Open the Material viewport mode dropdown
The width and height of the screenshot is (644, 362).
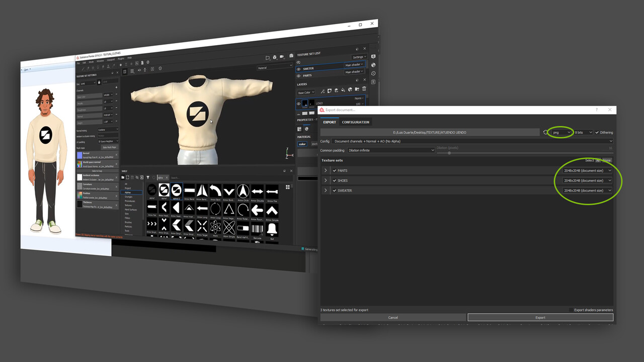tap(274, 66)
